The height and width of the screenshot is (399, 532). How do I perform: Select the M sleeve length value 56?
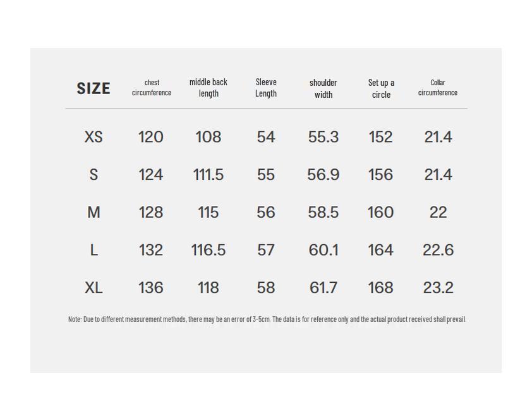point(266,213)
